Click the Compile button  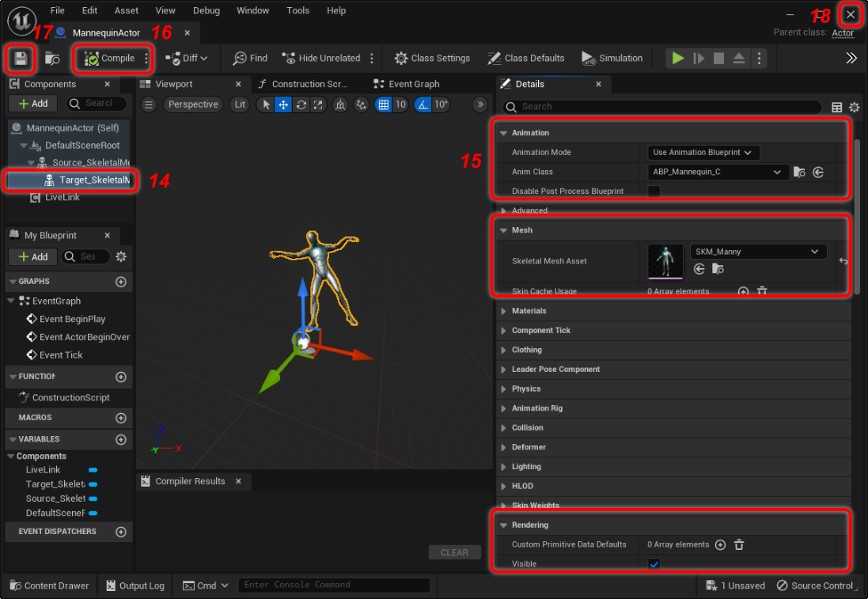tap(111, 59)
